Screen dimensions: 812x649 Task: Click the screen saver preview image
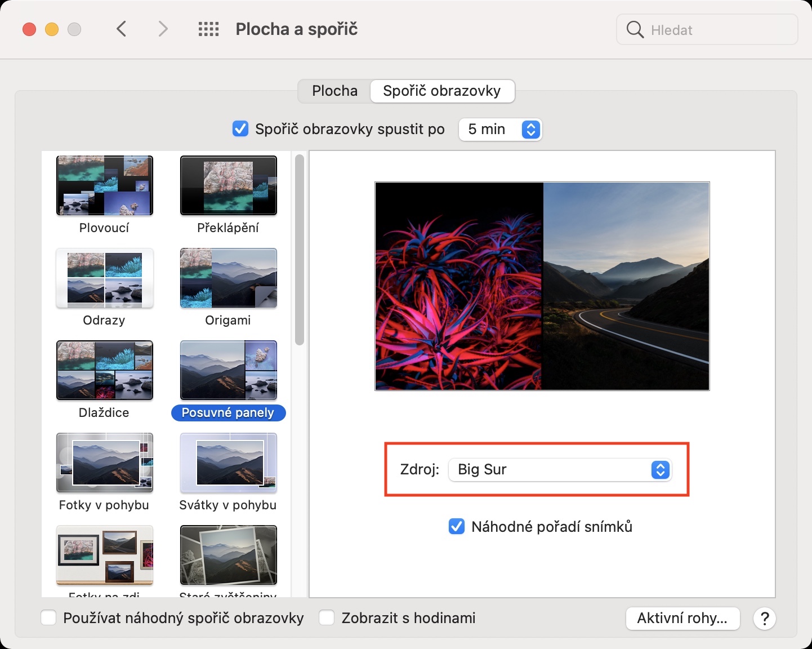542,286
